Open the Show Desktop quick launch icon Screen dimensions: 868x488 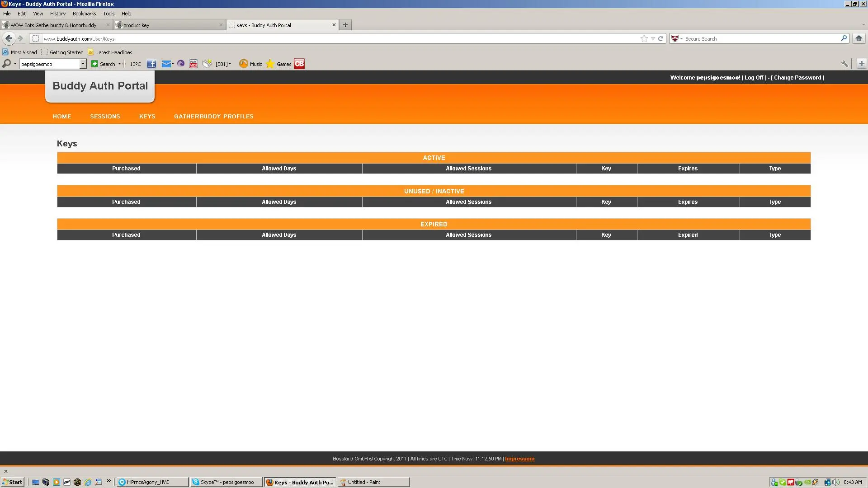35,482
